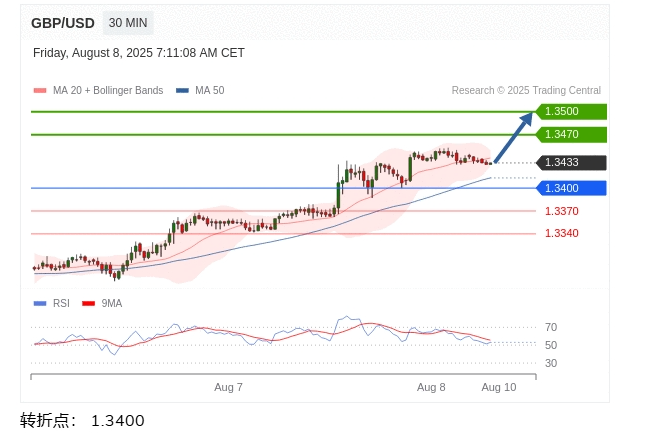
Task: Click the 9MA legend label
Action: 112,303
